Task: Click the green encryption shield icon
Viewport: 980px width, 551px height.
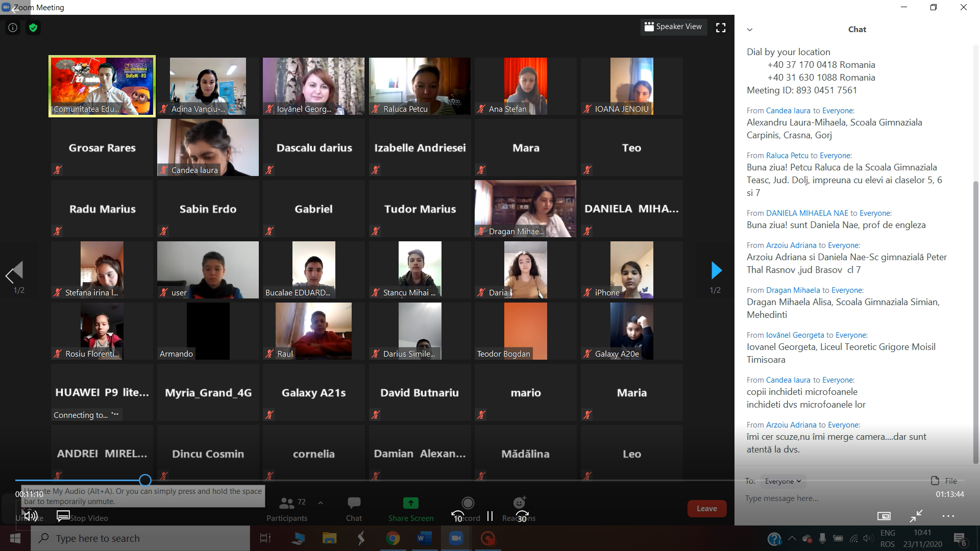Action: [x=33, y=28]
